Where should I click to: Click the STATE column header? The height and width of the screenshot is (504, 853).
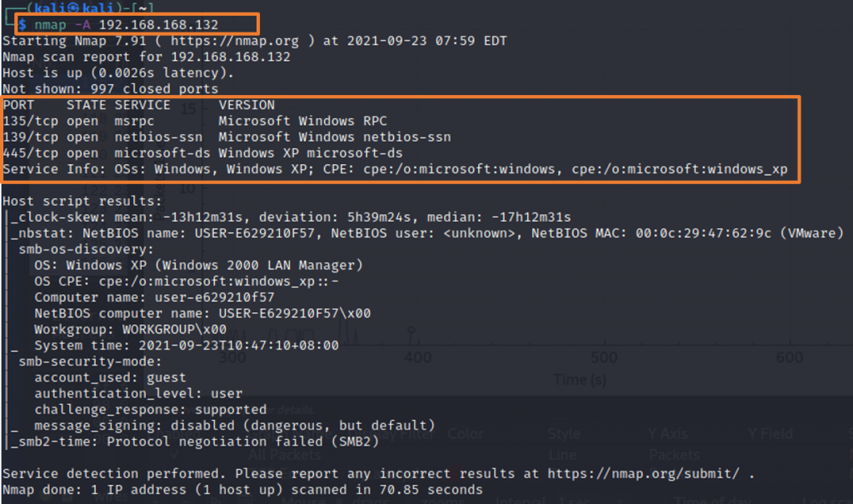click(87, 105)
